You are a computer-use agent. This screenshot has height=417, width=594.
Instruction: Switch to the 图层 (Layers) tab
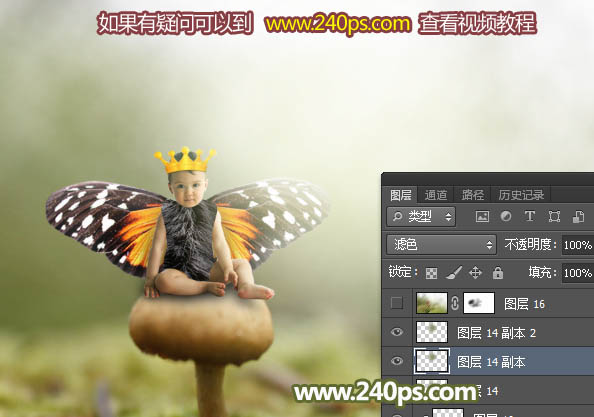[x=400, y=195]
